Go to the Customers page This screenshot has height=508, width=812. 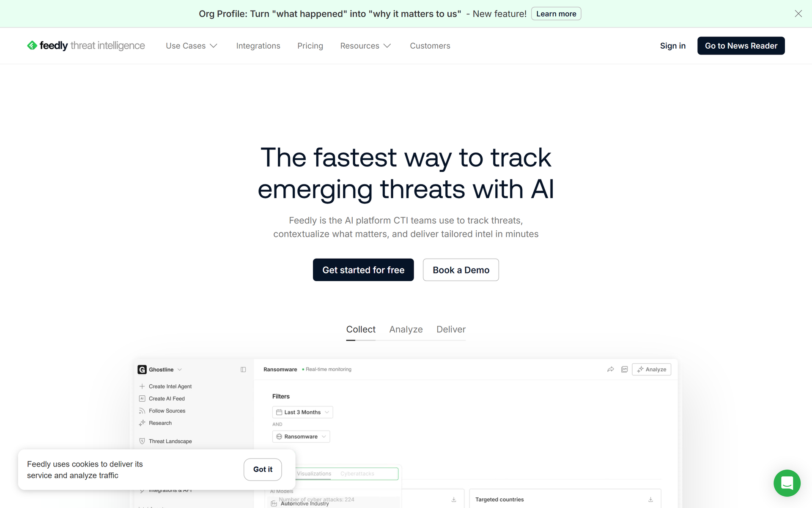430,46
